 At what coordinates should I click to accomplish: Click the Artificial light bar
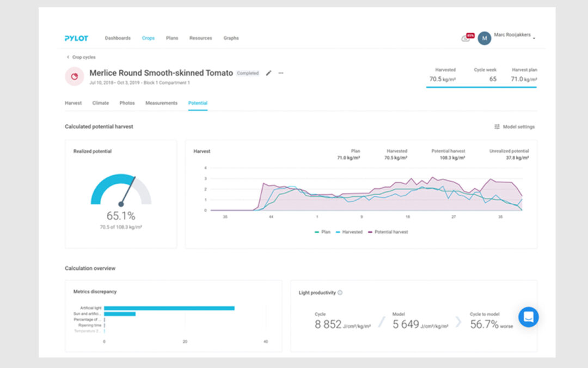tap(169, 308)
